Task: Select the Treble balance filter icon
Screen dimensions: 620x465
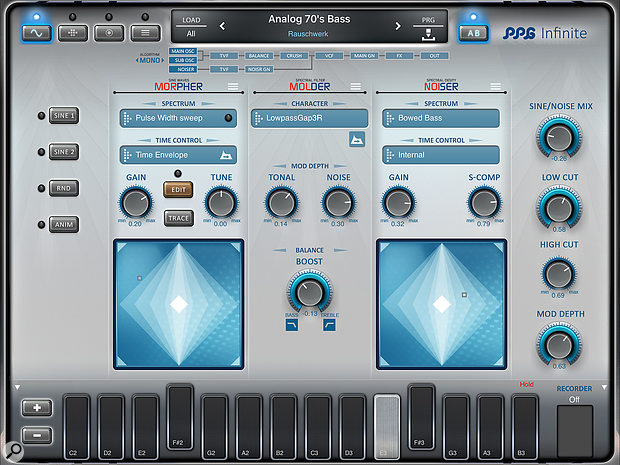Action: click(x=329, y=325)
